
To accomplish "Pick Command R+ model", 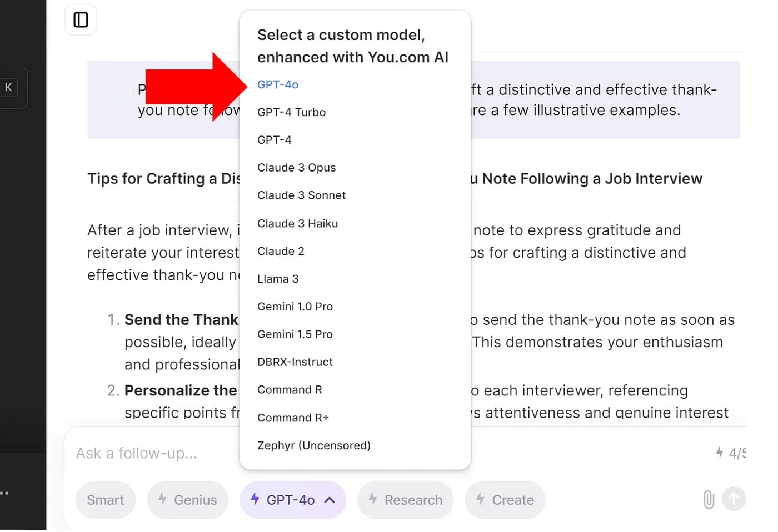I will (x=293, y=418).
